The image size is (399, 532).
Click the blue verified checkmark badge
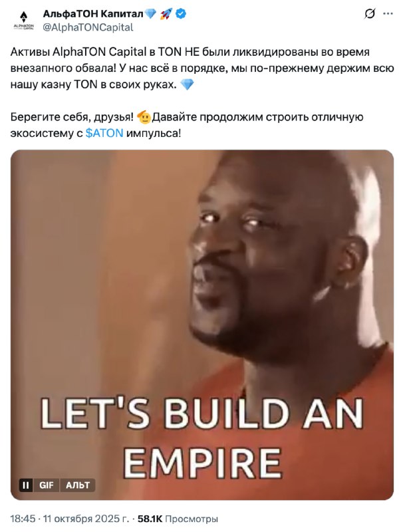pyautogui.click(x=181, y=14)
